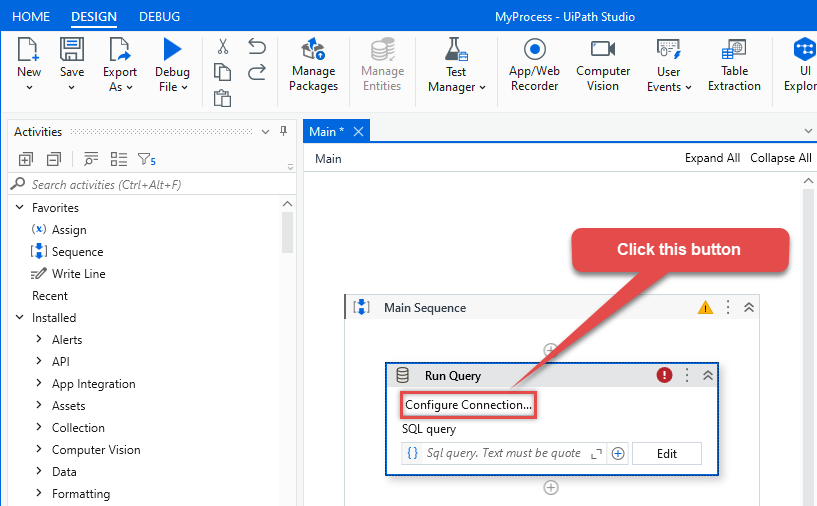This screenshot has width=817, height=506.
Task: Expand the Collection category
Action: coord(39,427)
